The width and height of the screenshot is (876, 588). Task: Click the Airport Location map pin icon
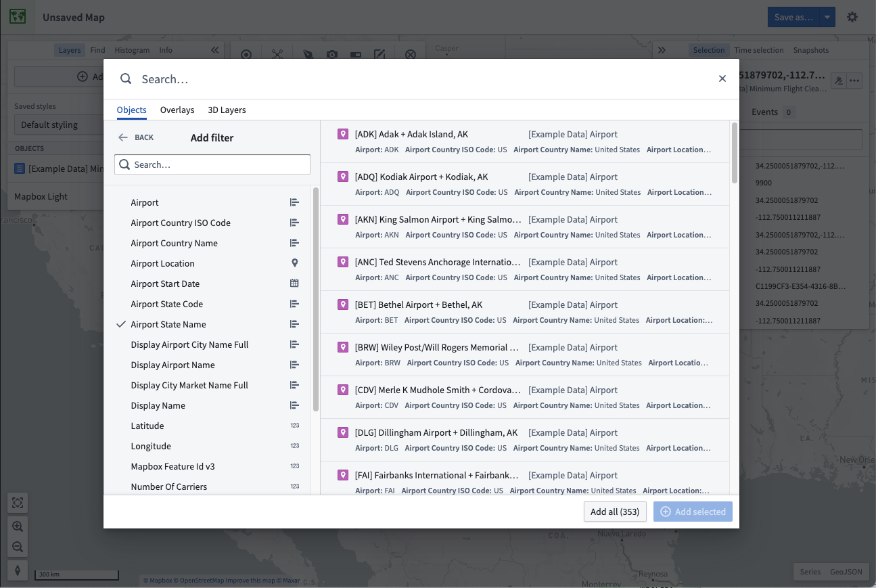coord(294,263)
